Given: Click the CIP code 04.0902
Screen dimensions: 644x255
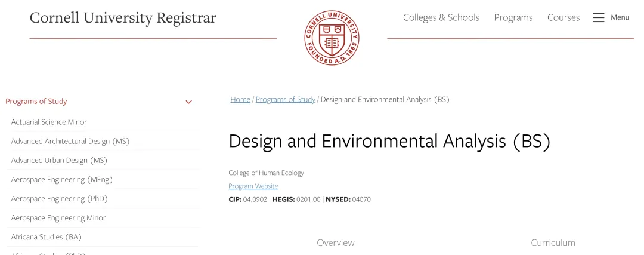Looking at the screenshot, I should (x=255, y=199).
